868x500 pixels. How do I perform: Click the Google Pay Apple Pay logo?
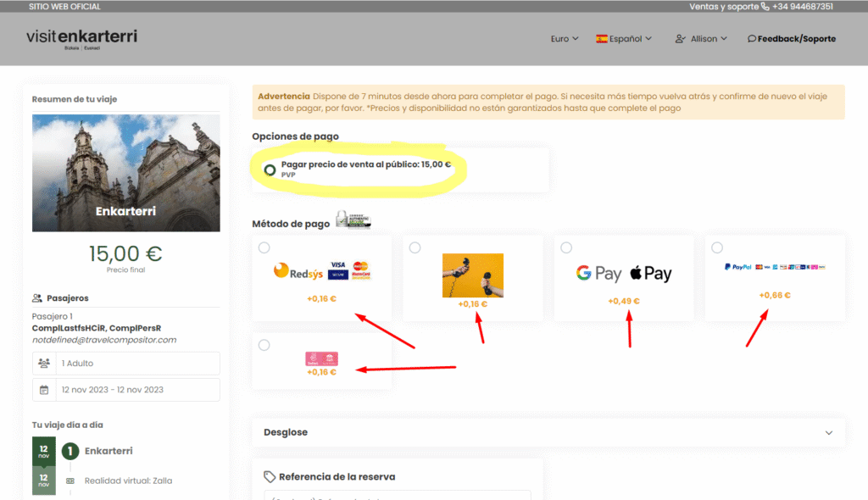click(623, 273)
